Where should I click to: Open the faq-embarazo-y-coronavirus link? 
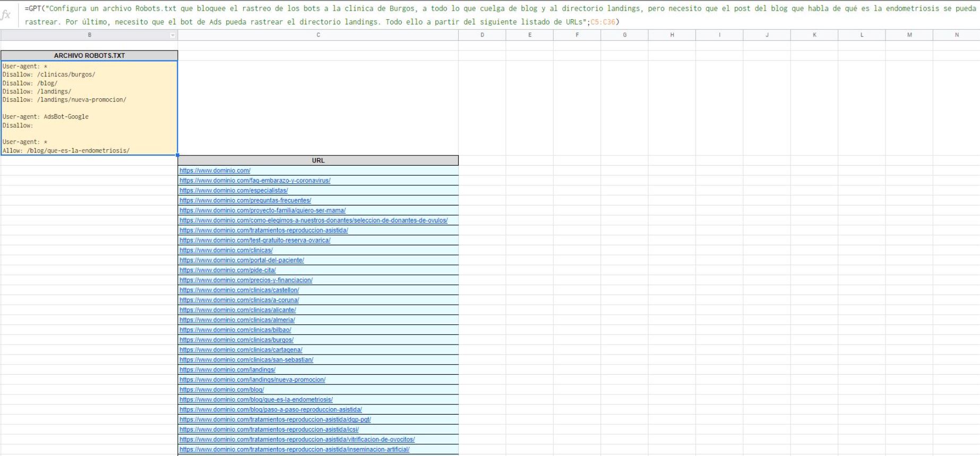(255, 180)
